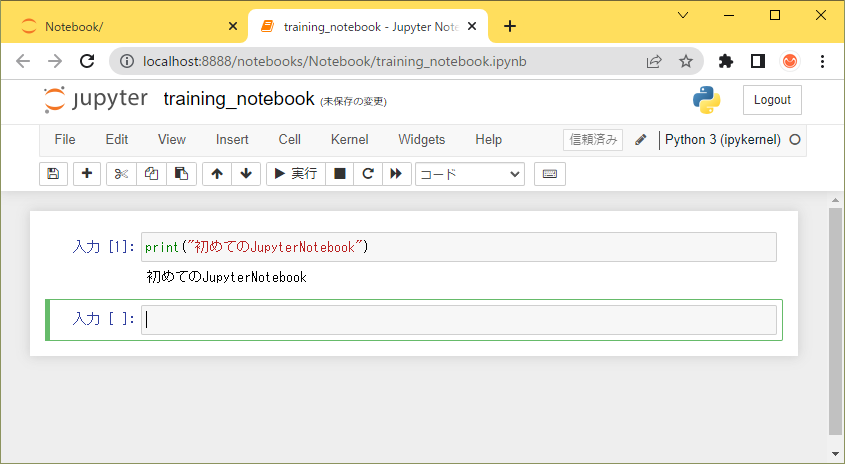Insert a cell below with plus icon
The image size is (845, 464).
(x=87, y=174)
